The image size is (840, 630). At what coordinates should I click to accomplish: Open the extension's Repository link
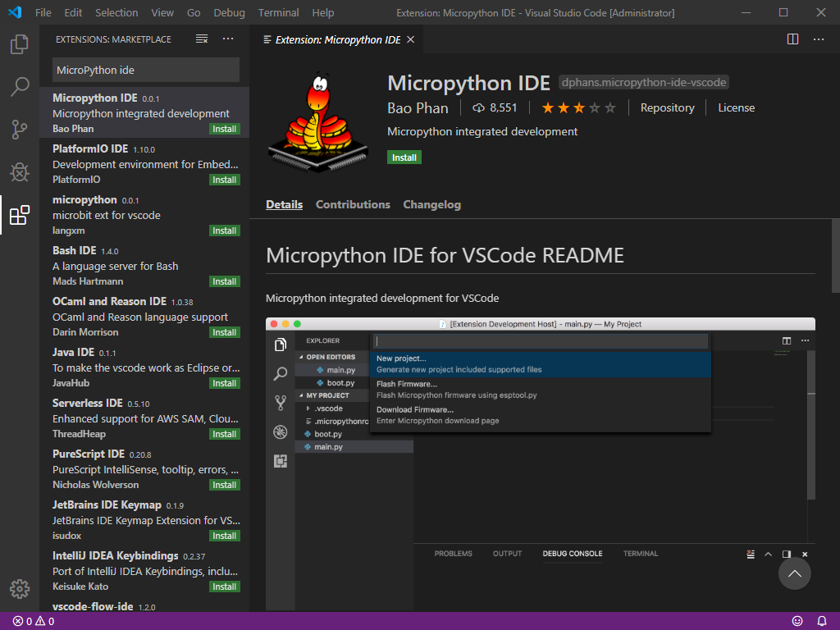pos(667,107)
